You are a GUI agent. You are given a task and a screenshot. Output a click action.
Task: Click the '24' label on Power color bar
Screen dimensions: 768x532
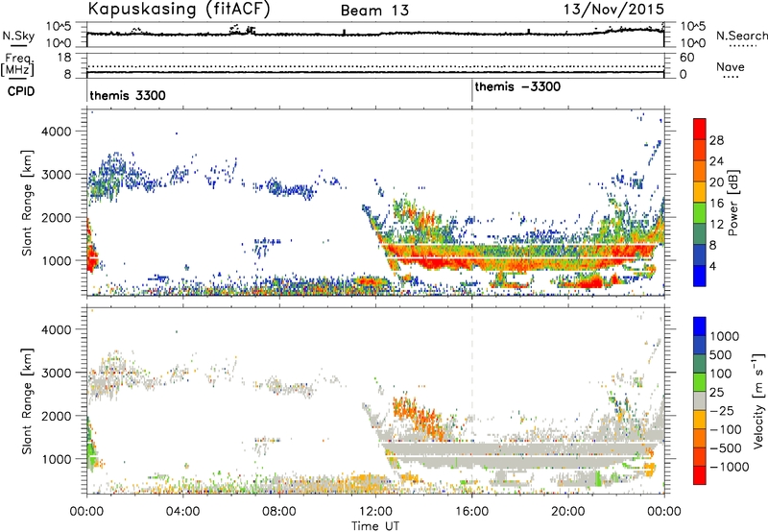(716, 161)
